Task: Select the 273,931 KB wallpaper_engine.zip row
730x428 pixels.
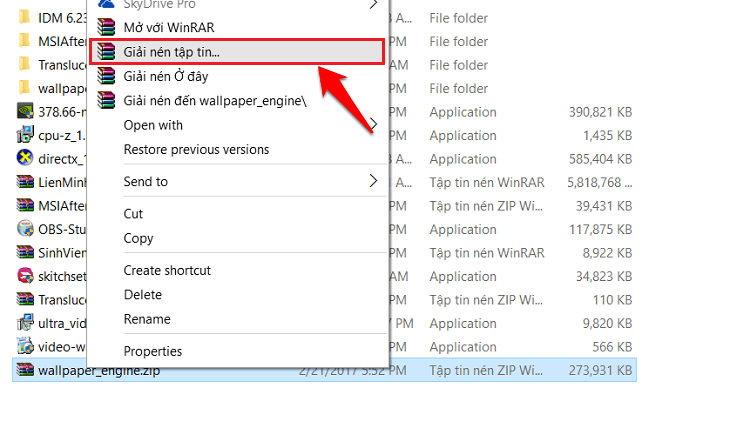Action: [324, 370]
